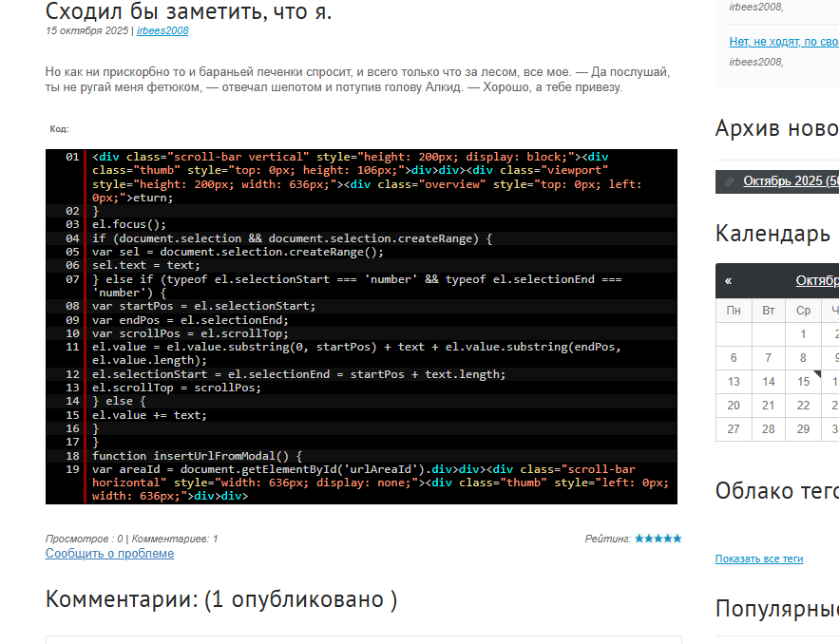Click Показать все теги link
839x644 pixels.
759,559
